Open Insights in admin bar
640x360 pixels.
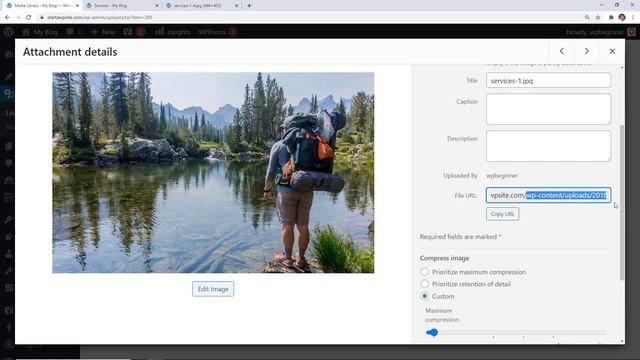(x=172, y=32)
